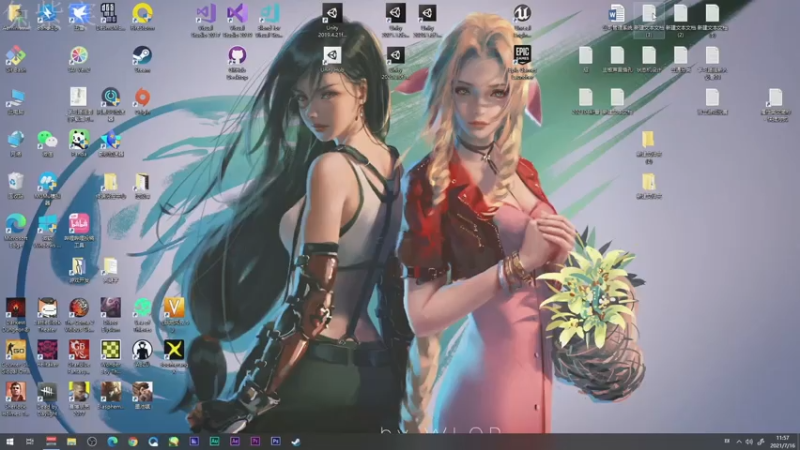Image resolution: width=800 pixels, height=450 pixels.
Task: Open the Unity 2019.4.21f shortcut
Action: tap(332, 20)
